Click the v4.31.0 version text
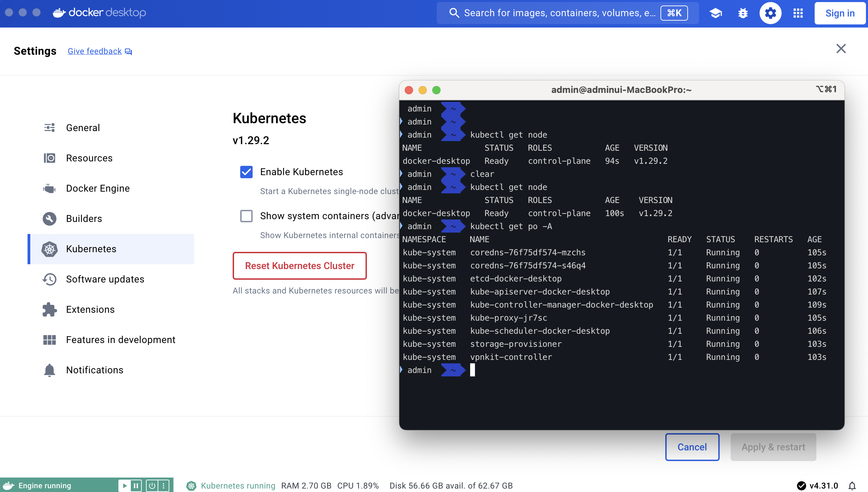The width and height of the screenshot is (868, 492). [x=824, y=485]
